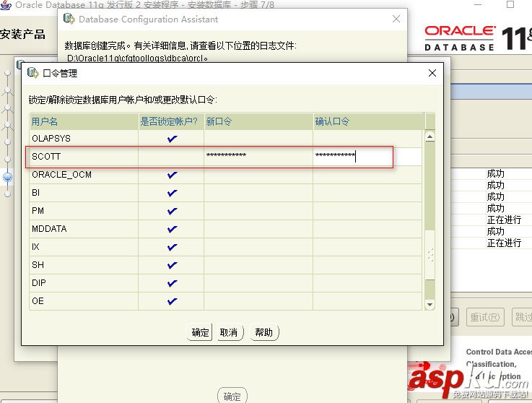Viewport: 532px width, 403px height.
Task: Close the Database Configuration Assistant window
Action: click(396, 19)
